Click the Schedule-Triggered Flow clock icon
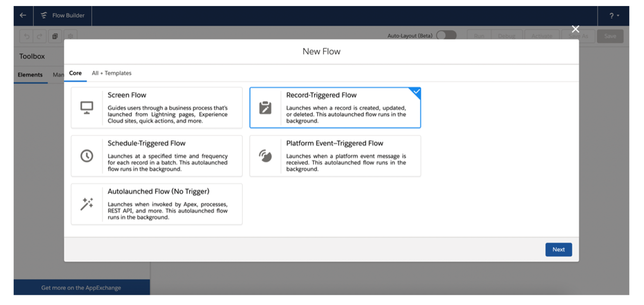The width and height of the screenshot is (644, 305). pyautogui.click(x=87, y=155)
